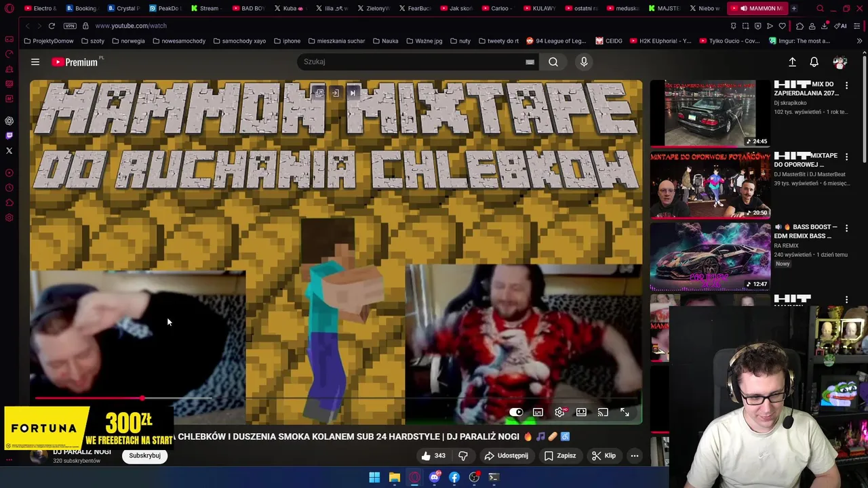
Task: Click the search magnifier button
Action: 553,62
